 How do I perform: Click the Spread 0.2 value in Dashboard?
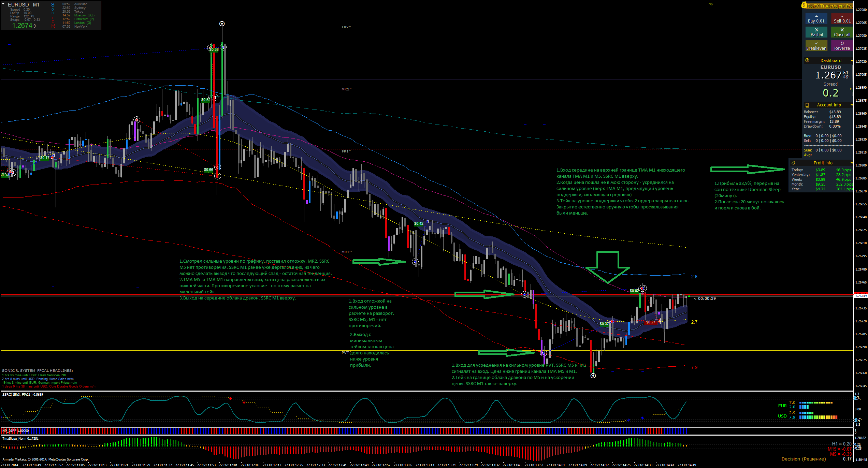pyautogui.click(x=830, y=93)
